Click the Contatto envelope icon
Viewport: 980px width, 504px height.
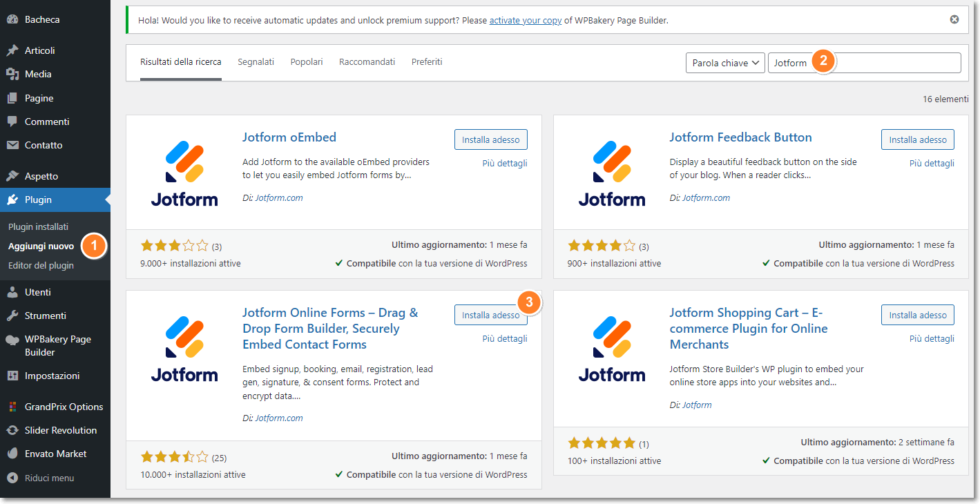[x=12, y=145]
